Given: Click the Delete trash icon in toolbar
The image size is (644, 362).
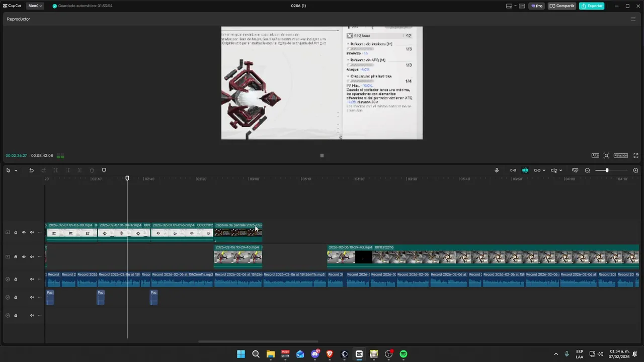Looking at the screenshot, I should click(92, 170).
